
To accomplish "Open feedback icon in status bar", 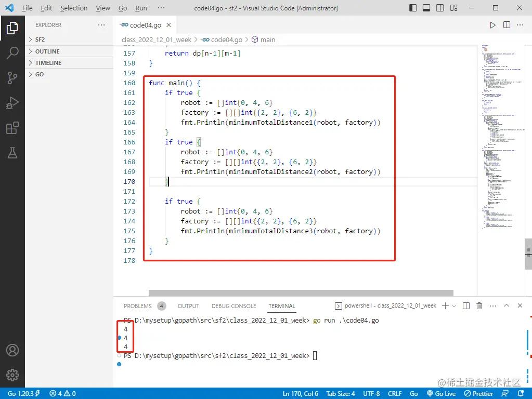I will click(505, 394).
